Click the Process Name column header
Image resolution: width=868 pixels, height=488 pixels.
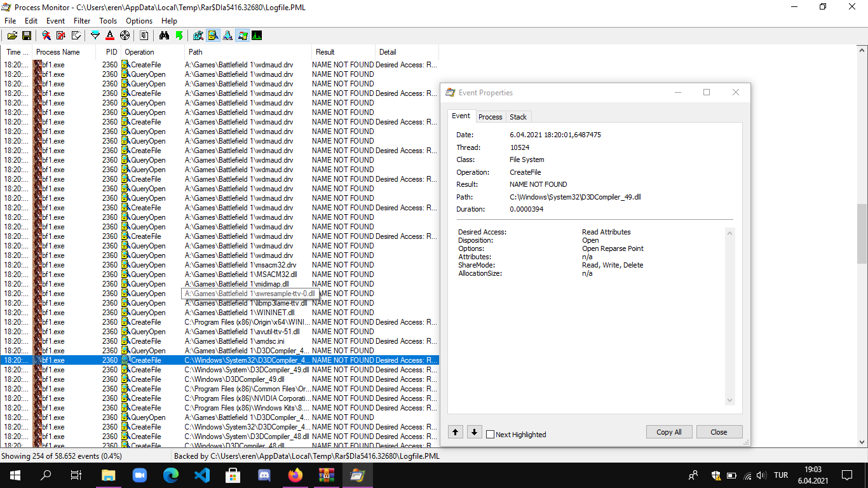click(64, 52)
